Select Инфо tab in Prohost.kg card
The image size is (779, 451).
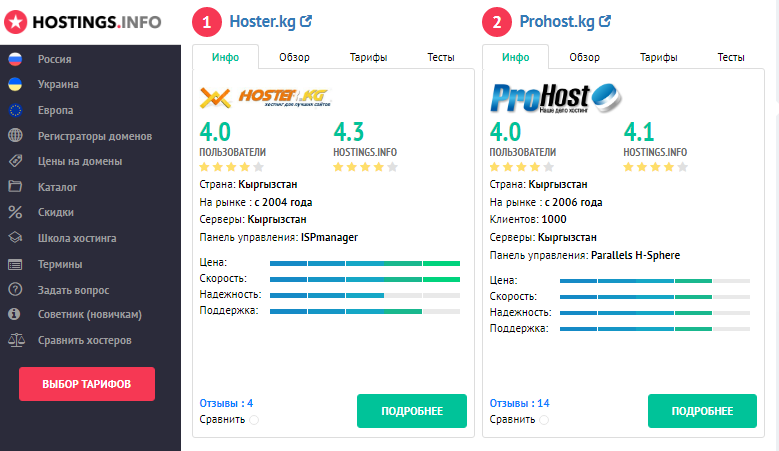tap(516, 57)
